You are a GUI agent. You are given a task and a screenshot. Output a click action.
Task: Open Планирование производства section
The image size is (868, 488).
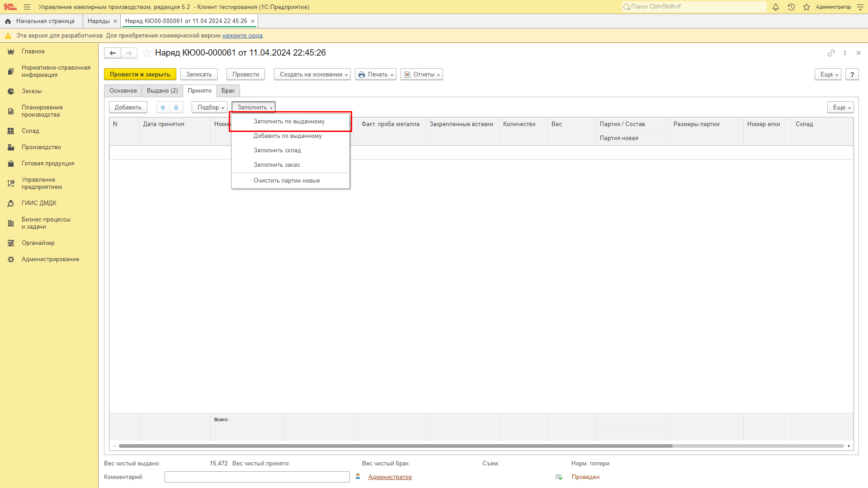click(x=42, y=111)
